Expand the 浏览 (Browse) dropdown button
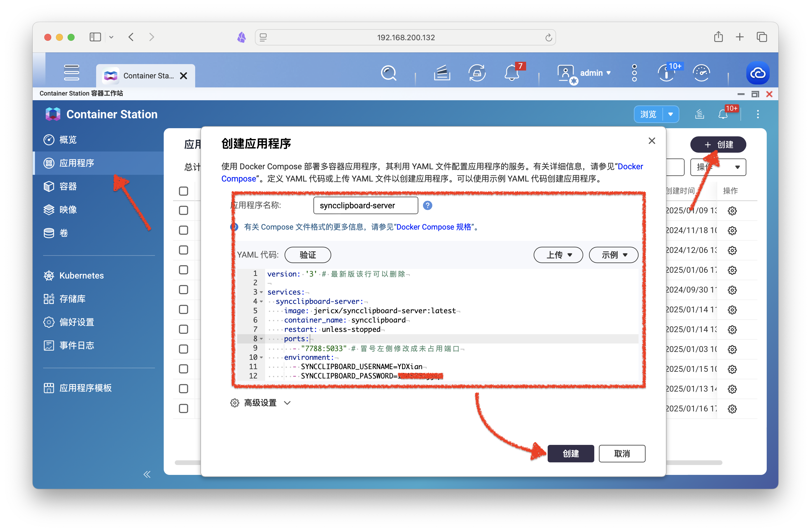The height and width of the screenshot is (532, 811). click(670, 114)
